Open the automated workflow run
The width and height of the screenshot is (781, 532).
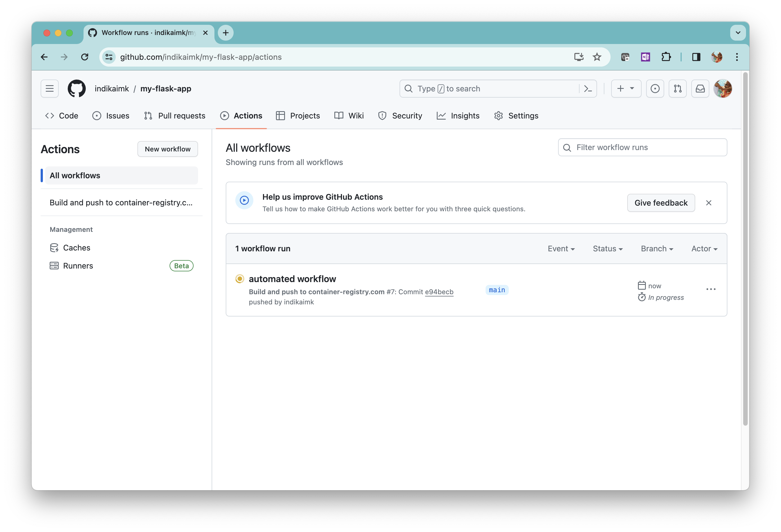(292, 279)
